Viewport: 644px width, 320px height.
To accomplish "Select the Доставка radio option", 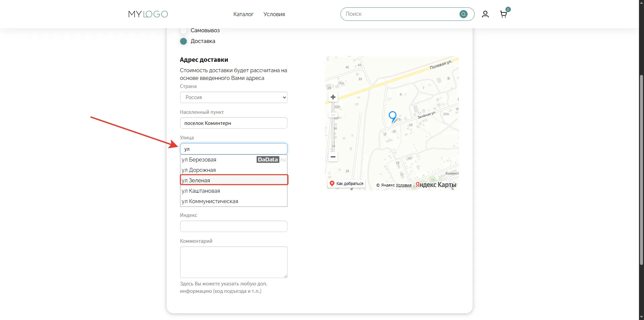I will (x=183, y=41).
